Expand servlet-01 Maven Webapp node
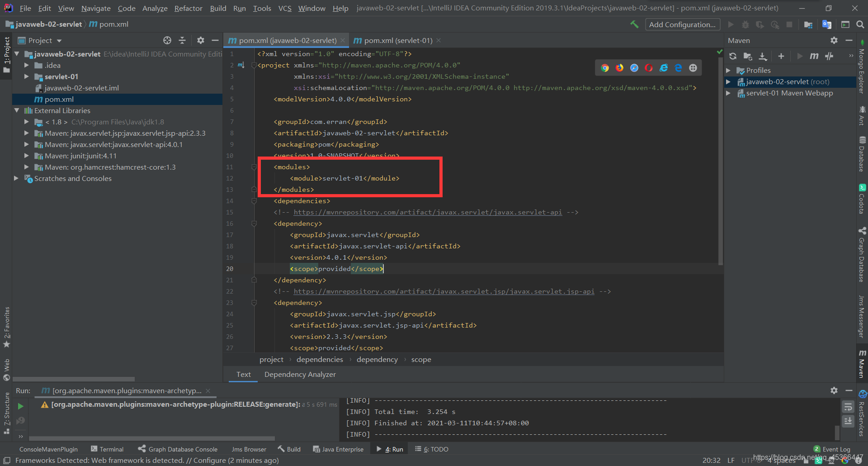This screenshot has width=868, height=466. [728, 93]
